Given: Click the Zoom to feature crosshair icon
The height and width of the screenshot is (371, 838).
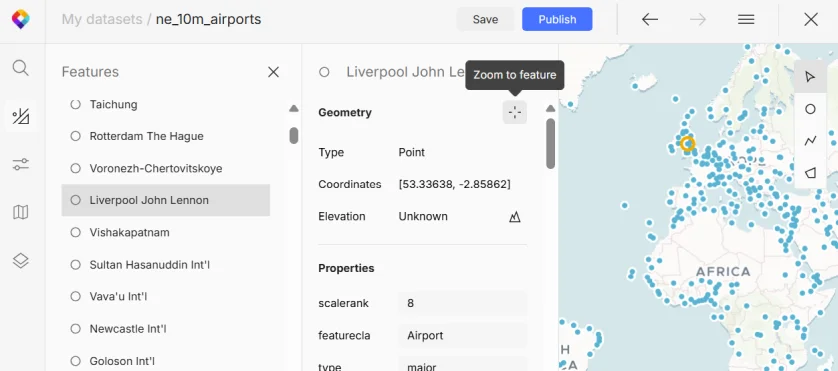Looking at the screenshot, I should (515, 112).
